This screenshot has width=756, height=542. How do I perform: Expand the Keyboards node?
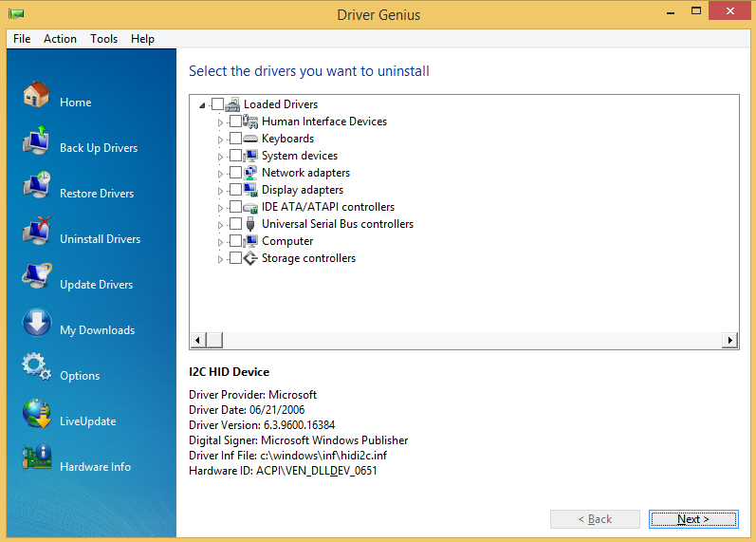click(220, 140)
